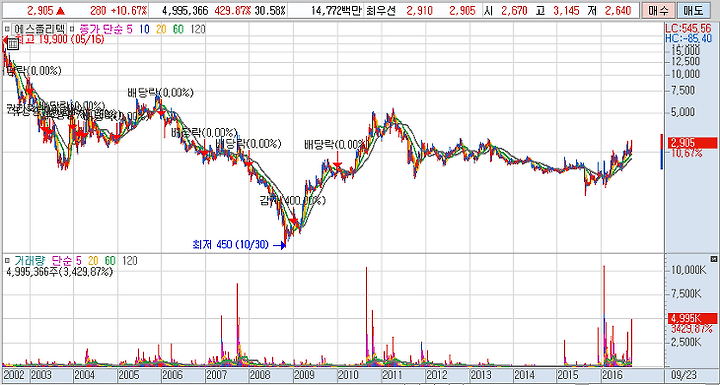Toggle the checkbox before 에스폴리텍 label
This screenshot has width=720, height=385.
[6, 29]
